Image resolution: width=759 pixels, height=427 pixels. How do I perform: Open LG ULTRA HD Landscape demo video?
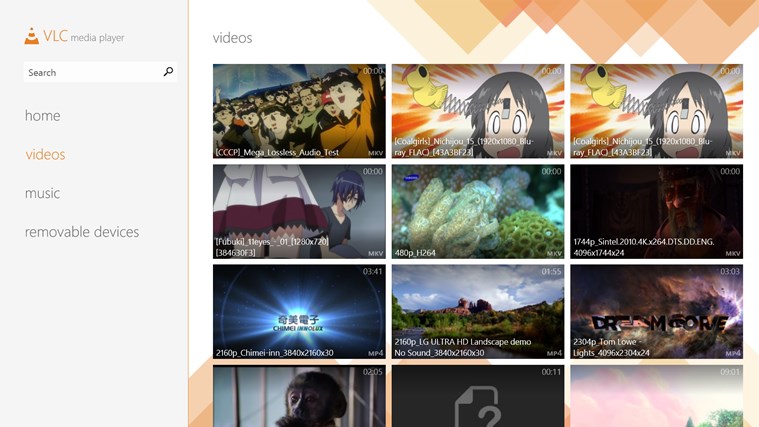[x=478, y=311]
